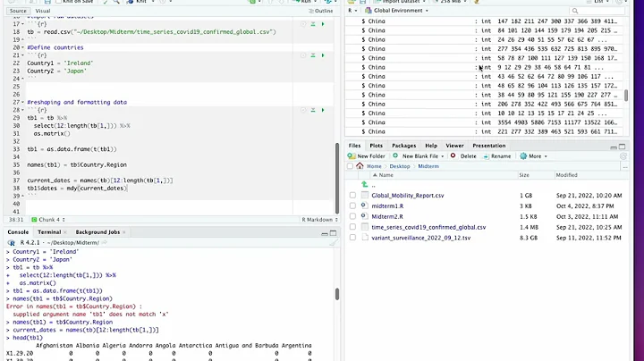This screenshot has width=644, height=361.
Task: Click the Delete file icon
Action: pos(453,155)
